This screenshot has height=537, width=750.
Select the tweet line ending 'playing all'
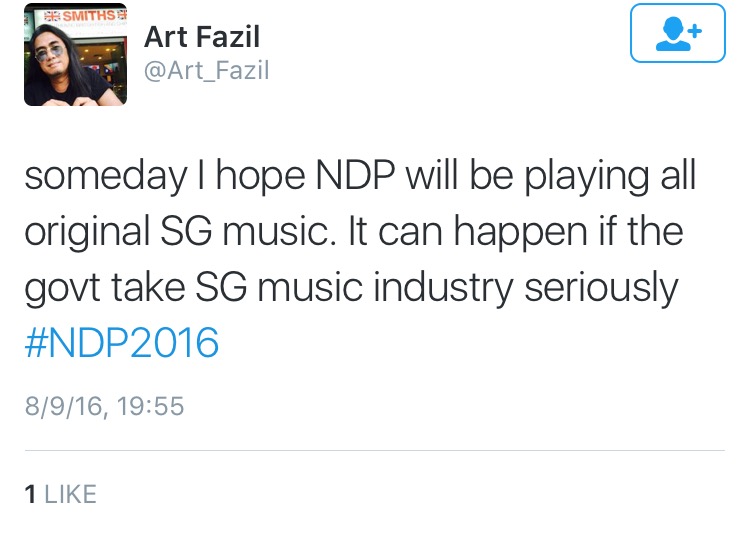(360, 177)
